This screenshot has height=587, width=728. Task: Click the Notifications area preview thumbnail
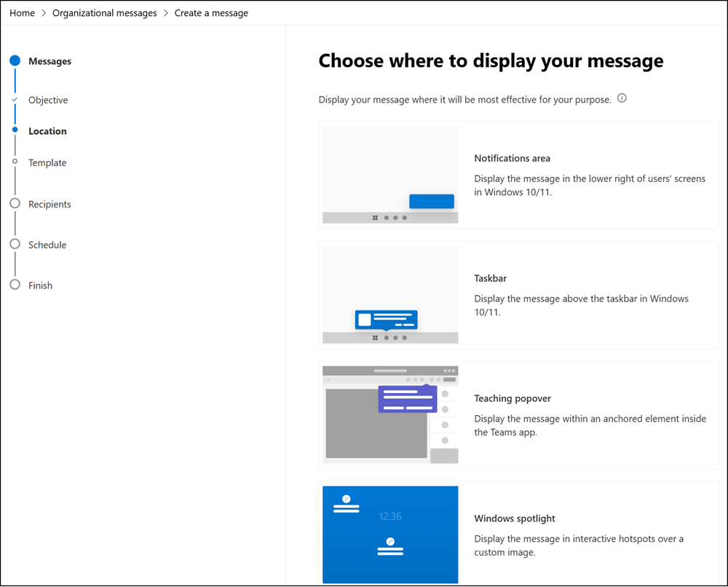389,174
